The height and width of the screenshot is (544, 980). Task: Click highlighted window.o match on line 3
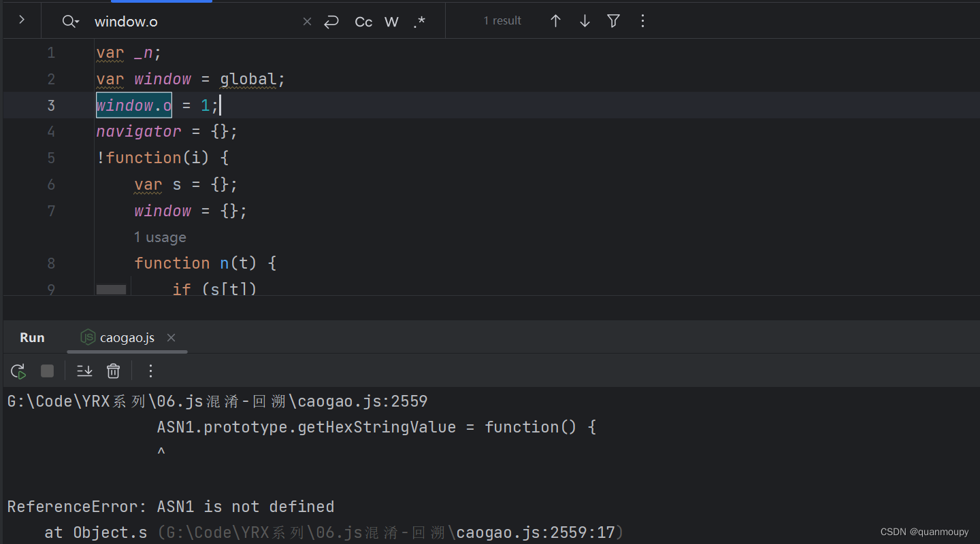(x=134, y=105)
